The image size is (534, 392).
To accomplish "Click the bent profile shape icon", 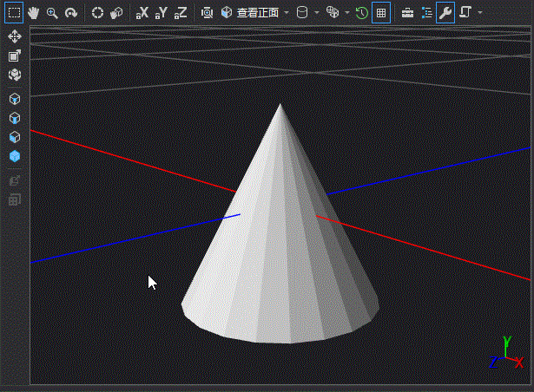I will [x=465, y=13].
